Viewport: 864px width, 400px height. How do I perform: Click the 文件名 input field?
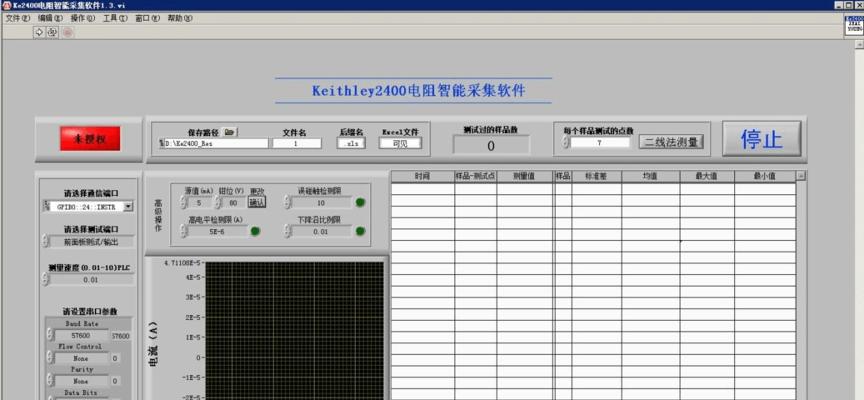[x=296, y=143]
